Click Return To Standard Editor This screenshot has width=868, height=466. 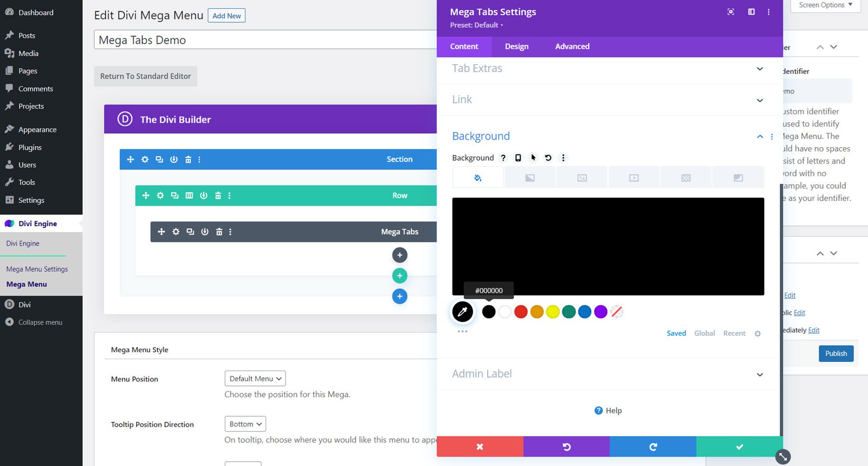(146, 76)
